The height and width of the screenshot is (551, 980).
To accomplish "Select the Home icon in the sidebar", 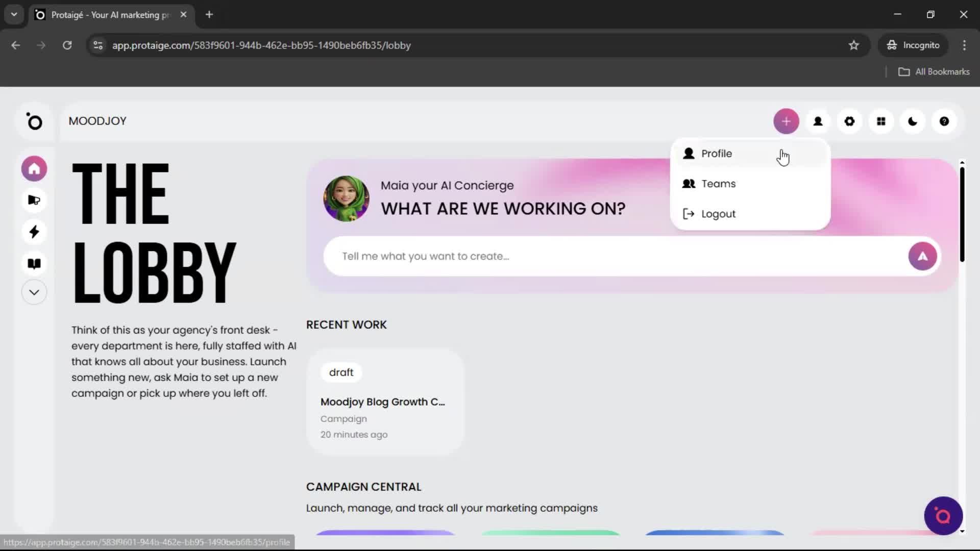I will point(34,168).
